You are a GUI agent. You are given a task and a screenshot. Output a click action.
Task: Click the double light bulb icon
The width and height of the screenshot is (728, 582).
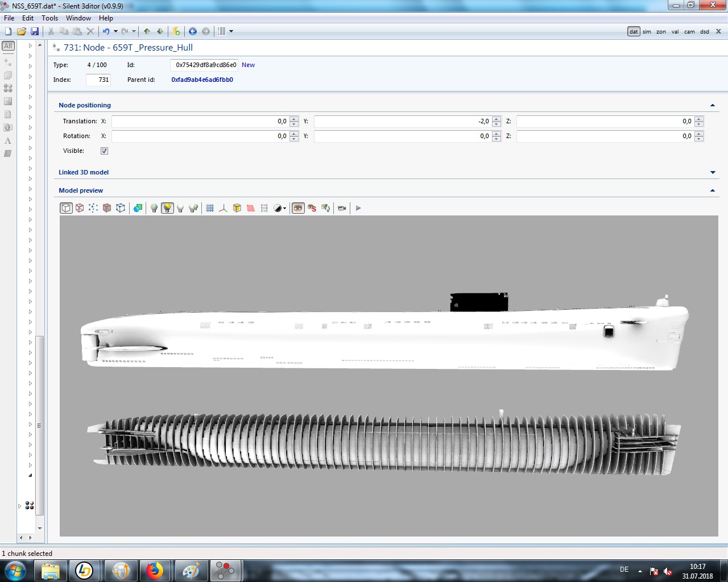193,208
